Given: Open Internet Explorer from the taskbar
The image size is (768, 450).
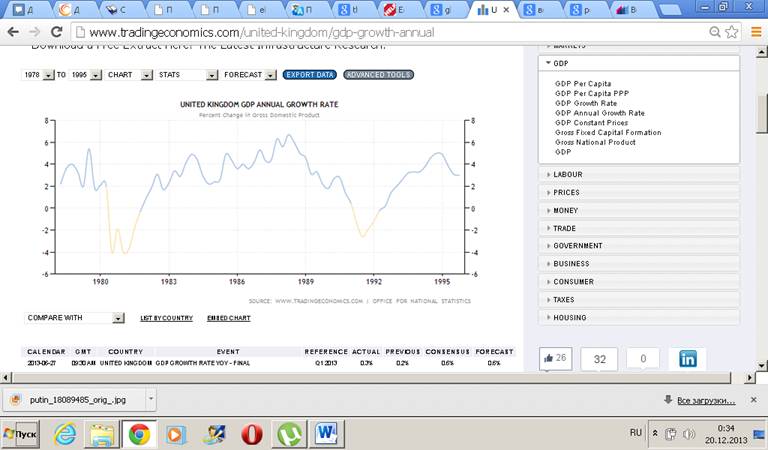Looking at the screenshot, I should pyautogui.click(x=65, y=434).
